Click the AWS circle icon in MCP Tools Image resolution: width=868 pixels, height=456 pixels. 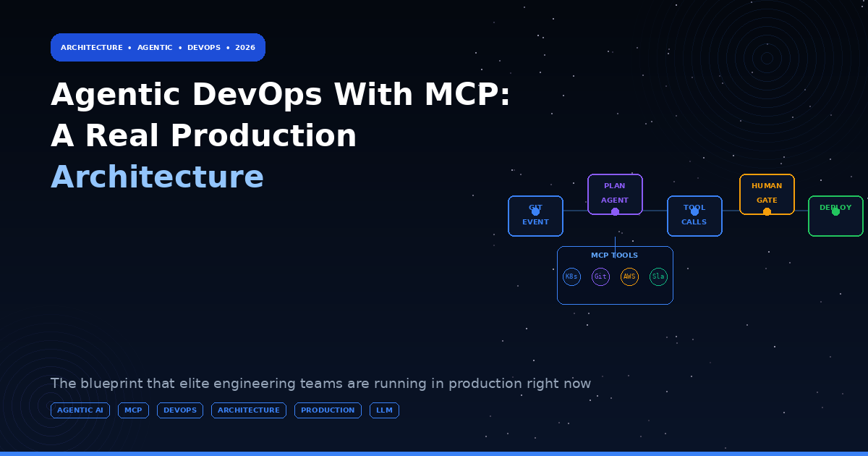[629, 276]
